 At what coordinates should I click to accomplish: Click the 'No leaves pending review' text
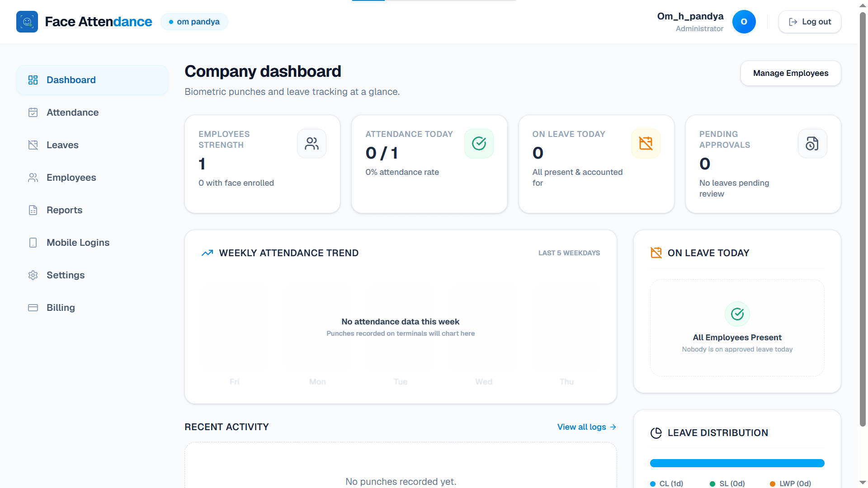(734, 188)
